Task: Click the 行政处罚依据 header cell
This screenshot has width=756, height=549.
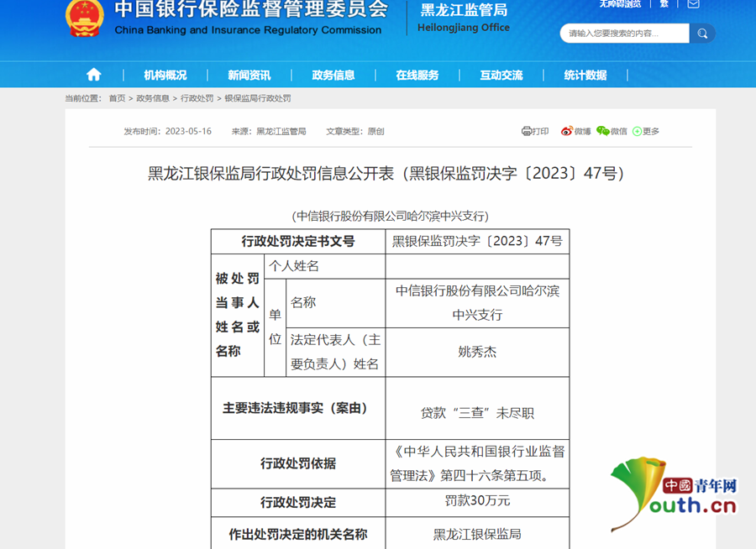Action: click(x=298, y=463)
